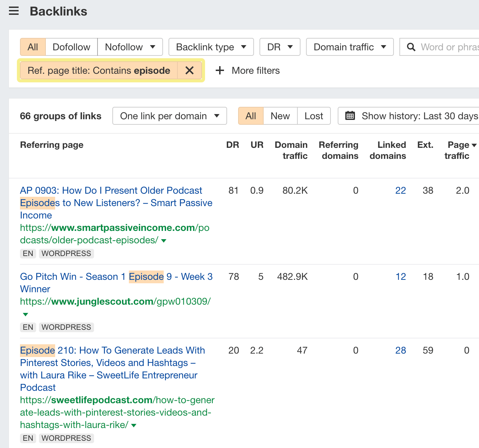Viewport: 479px width, 448px height.
Task: Enable the Dofollow filter
Action: [x=71, y=47]
